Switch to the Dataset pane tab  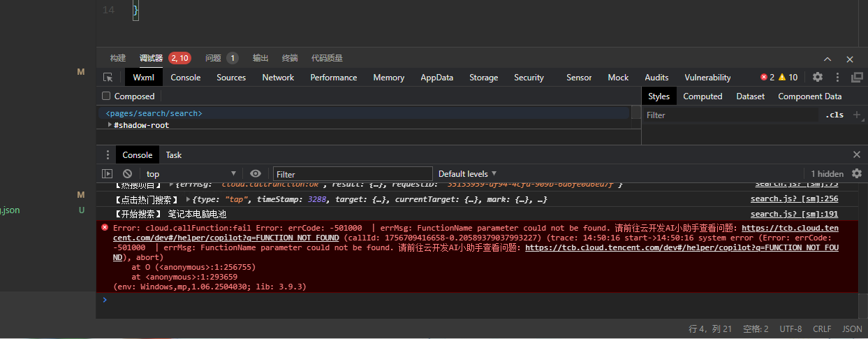750,96
